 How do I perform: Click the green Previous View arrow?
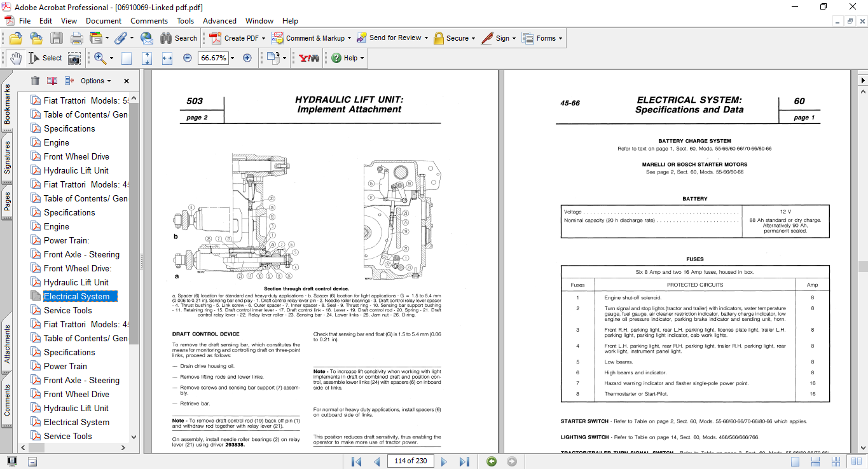click(492, 461)
